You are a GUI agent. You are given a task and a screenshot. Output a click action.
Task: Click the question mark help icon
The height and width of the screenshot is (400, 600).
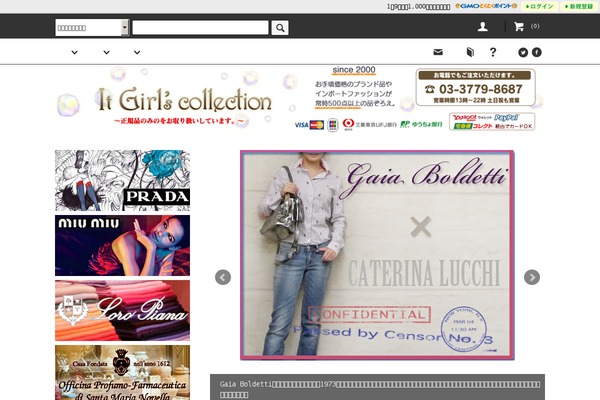point(493,52)
